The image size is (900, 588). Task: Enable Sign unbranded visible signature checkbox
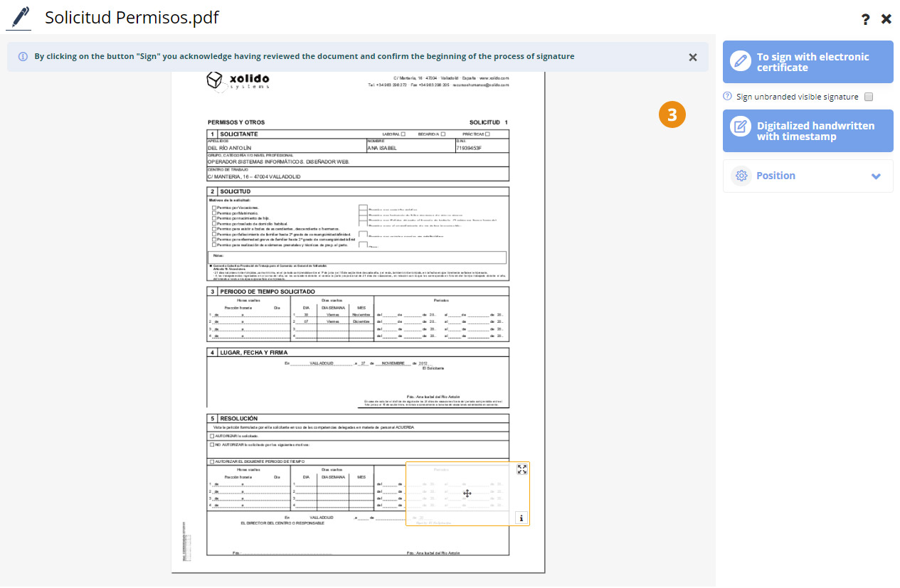(x=868, y=97)
